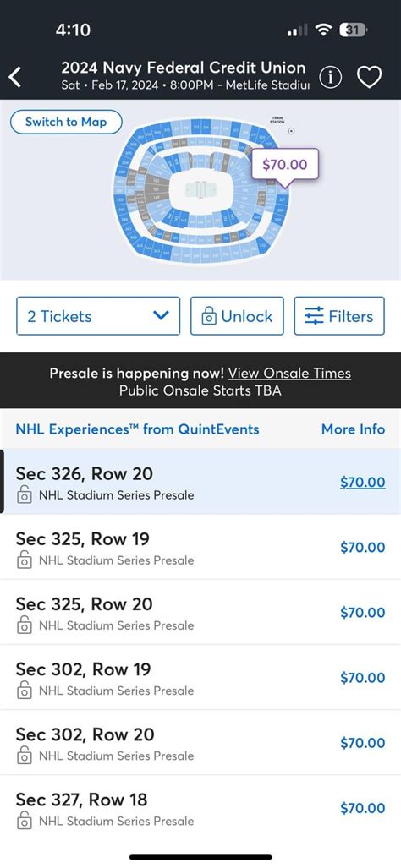Click the dropdown chevron next to 2 Tickets

point(161,315)
